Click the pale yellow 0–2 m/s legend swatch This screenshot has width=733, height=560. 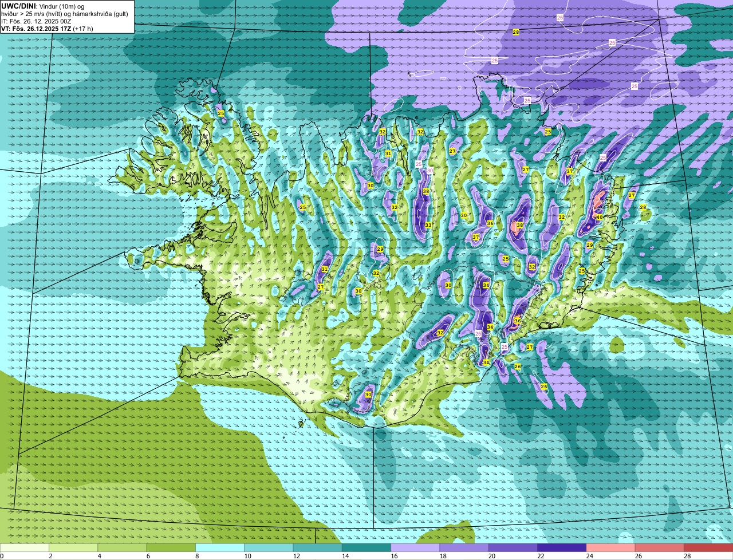[25, 548]
